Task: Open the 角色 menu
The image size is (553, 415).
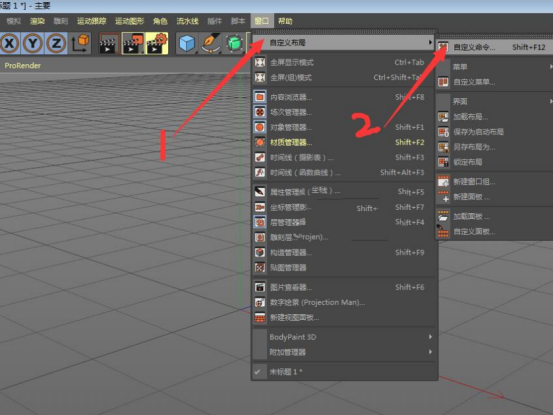Action: (x=160, y=21)
